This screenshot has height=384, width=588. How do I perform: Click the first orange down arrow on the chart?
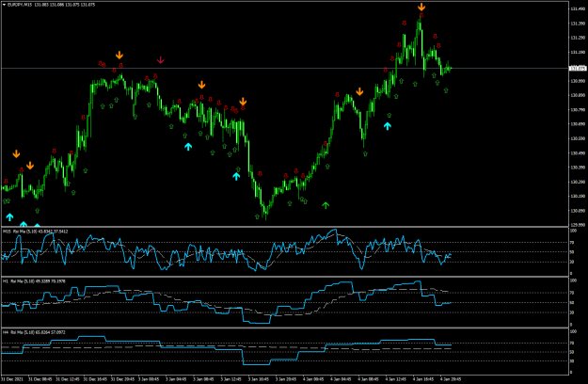pos(16,153)
